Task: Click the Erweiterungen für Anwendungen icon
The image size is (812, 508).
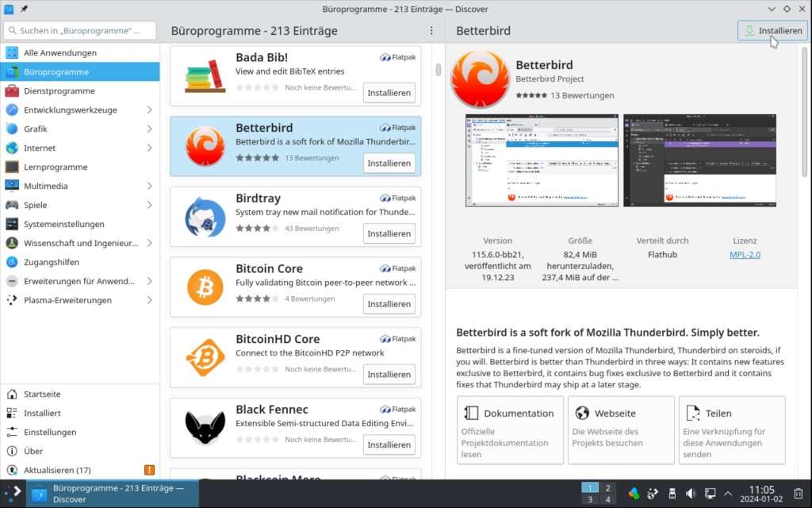Action: tap(11, 281)
